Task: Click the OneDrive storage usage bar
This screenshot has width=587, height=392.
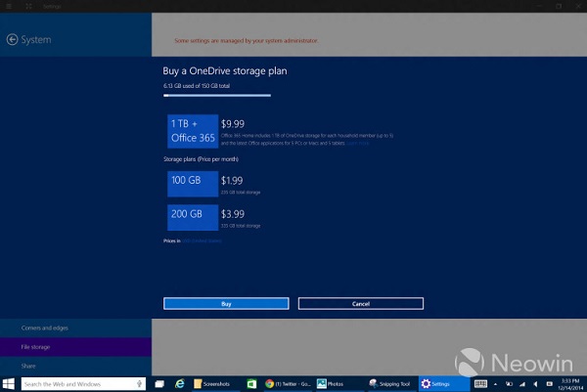Action: click(216, 95)
